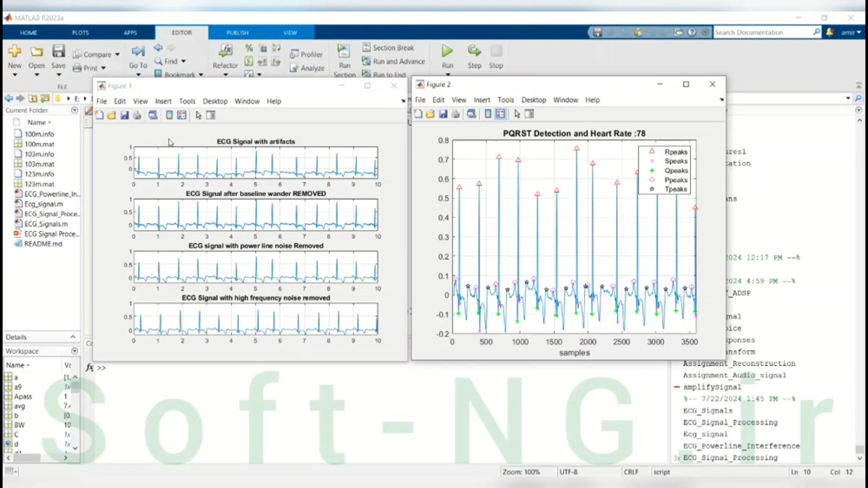Viewport: 868px width, 488px height.
Task: Click the Refactor fx icon
Action: (x=225, y=50)
